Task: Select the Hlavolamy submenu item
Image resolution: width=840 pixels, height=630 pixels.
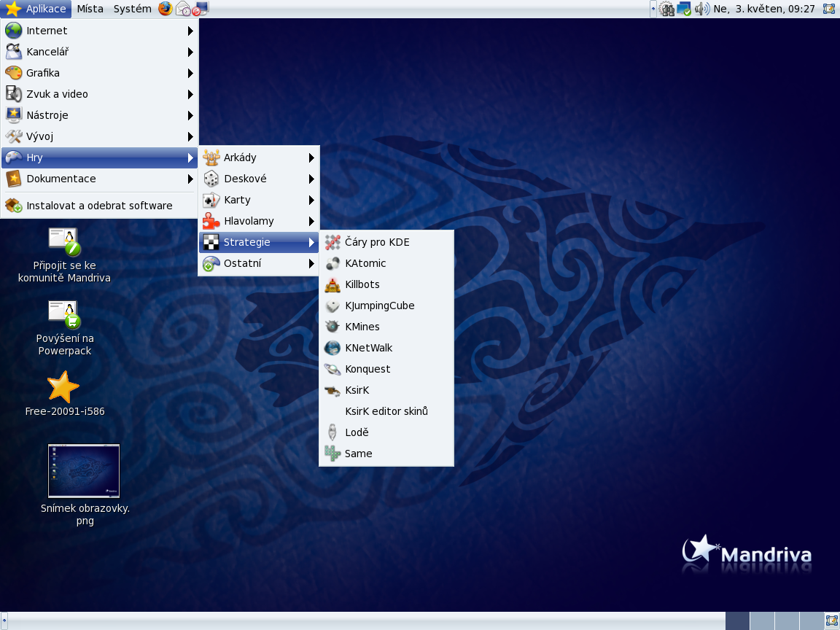Action: pos(259,221)
